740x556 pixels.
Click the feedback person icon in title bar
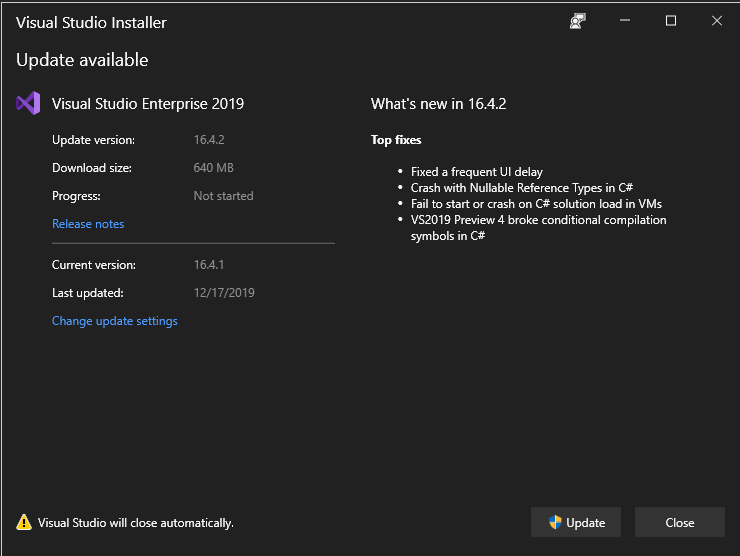point(578,21)
